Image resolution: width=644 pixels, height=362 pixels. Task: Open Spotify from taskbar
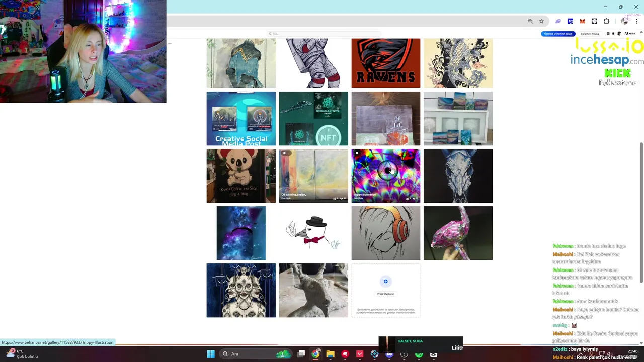pyautogui.click(x=419, y=354)
